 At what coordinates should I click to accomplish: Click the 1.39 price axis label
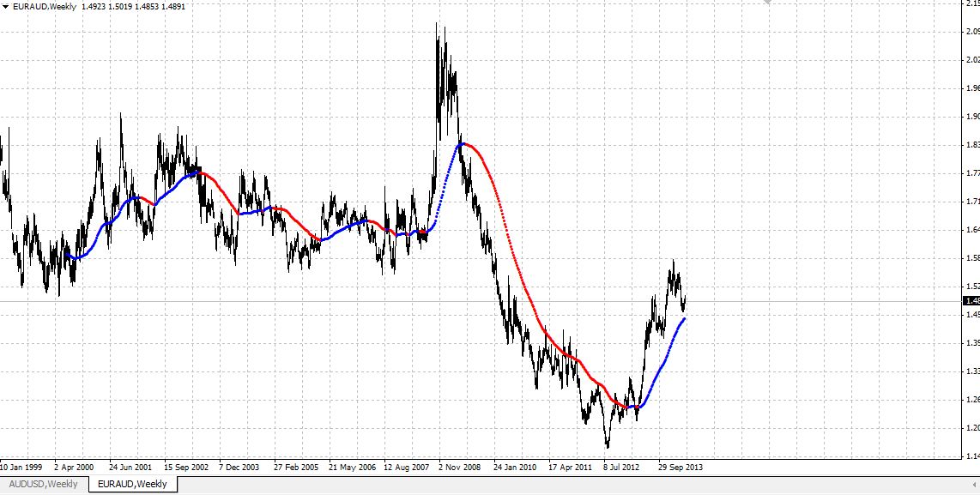(972, 343)
